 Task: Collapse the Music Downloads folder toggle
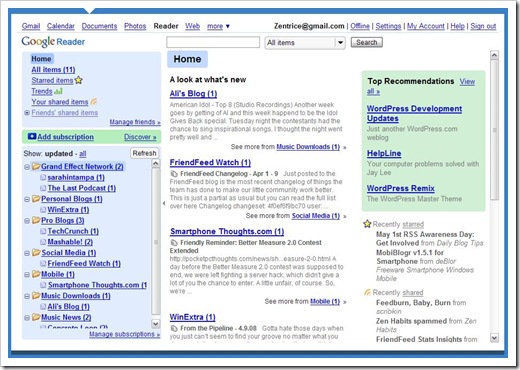pyautogui.click(x=27, y=296)
